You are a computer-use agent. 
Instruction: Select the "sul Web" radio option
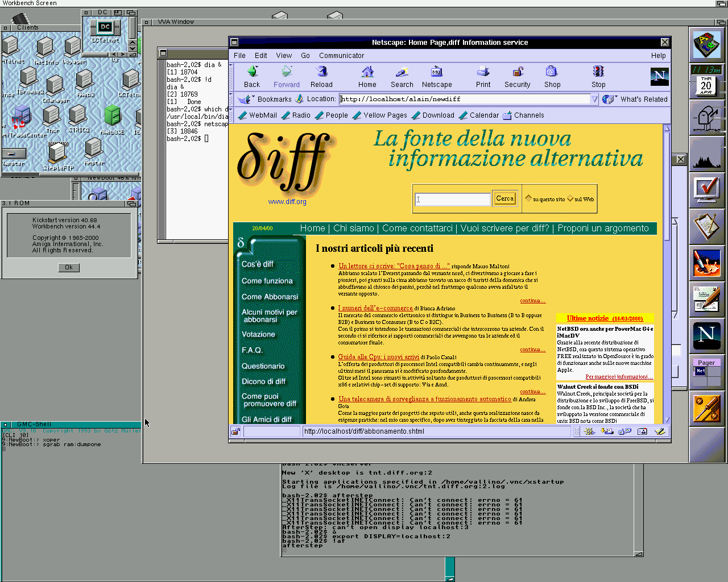pos(570,198)
